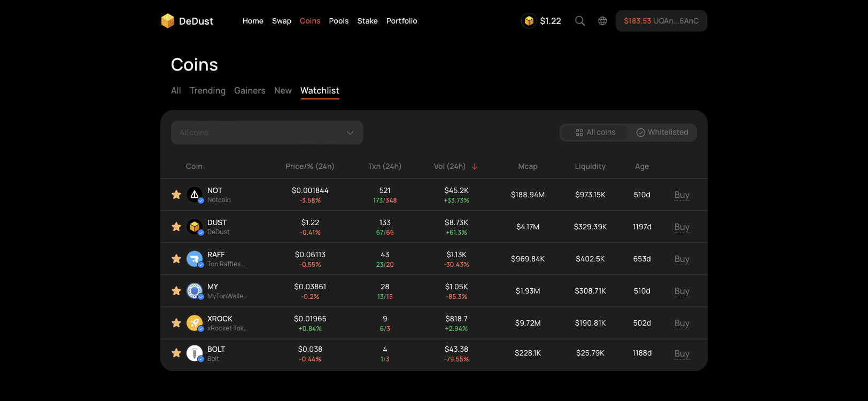Sort by Liquidity column

click(590, 166)
